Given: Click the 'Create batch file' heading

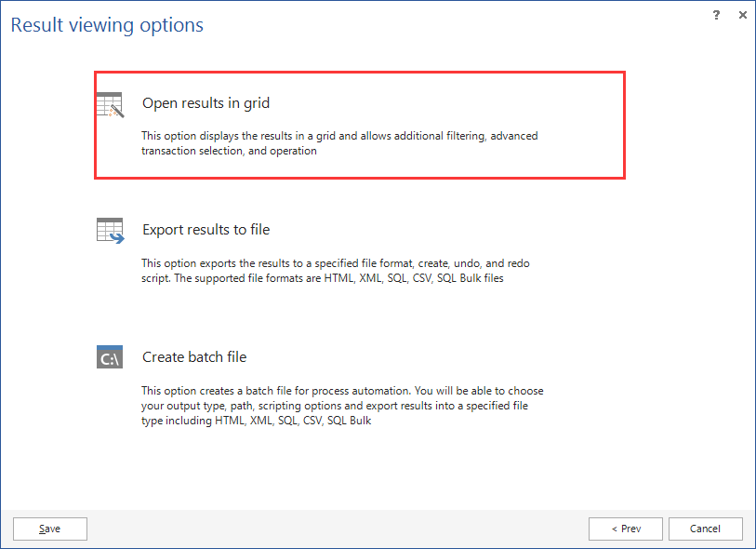Looking at the screenshot, I should (x=194, y=356).
